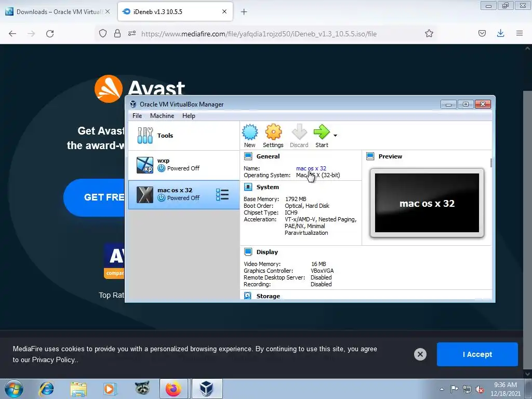Switch to Downloads – Oracle VM VirtualBox tab
Image resolution: width=532 pixels, height=399 pixels.
click(58, 12)
